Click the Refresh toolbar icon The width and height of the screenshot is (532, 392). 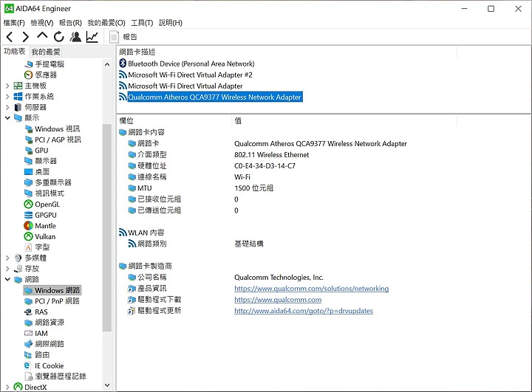tap(59, 37)
